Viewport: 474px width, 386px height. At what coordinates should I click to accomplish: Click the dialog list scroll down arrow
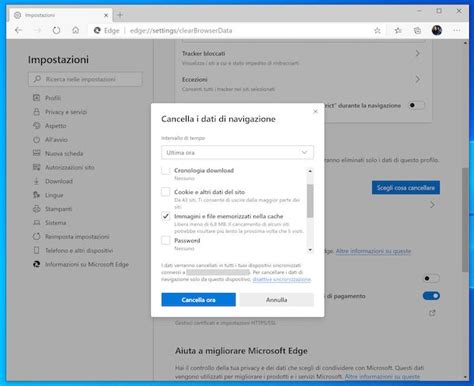pos(310,250)
